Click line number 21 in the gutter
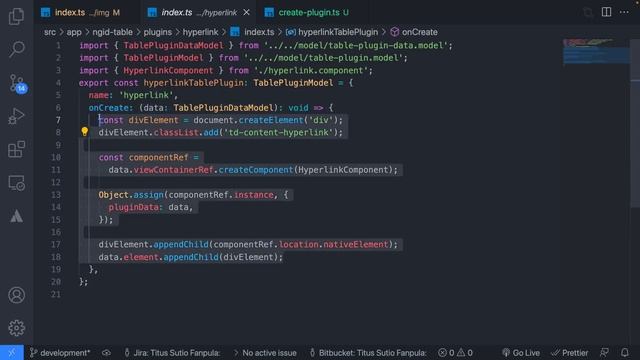The width and height of the screenshot is (640, 360). point(56,294)
